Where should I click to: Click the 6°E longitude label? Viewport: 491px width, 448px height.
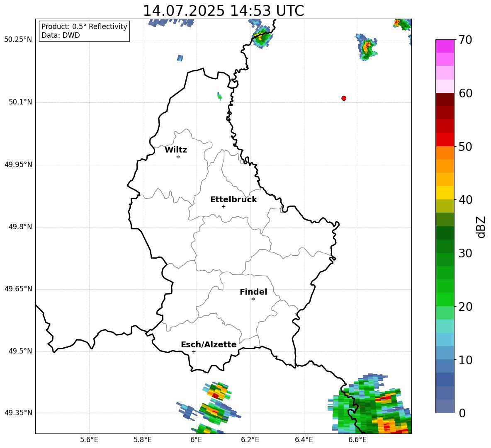pyautogui.click(x=196, y=440)
